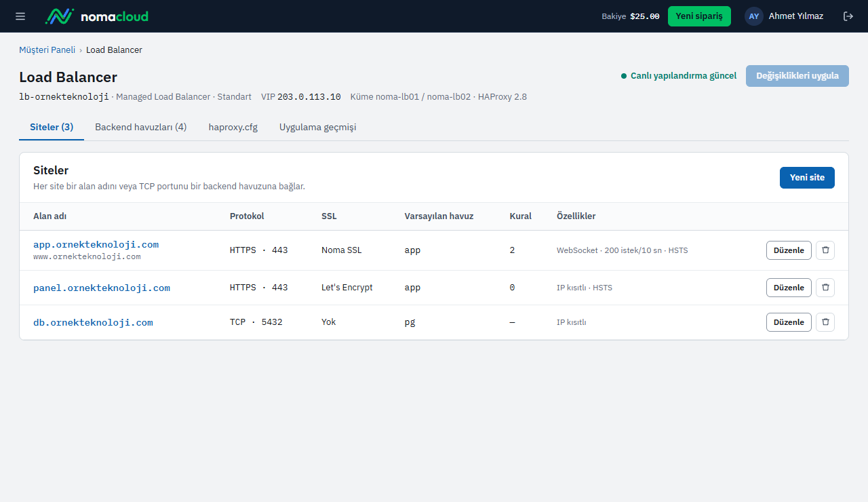This screenshot has height=502, width=868.
Task: Click the HAProxy 2.8 version text
Action: pos(502,97)
